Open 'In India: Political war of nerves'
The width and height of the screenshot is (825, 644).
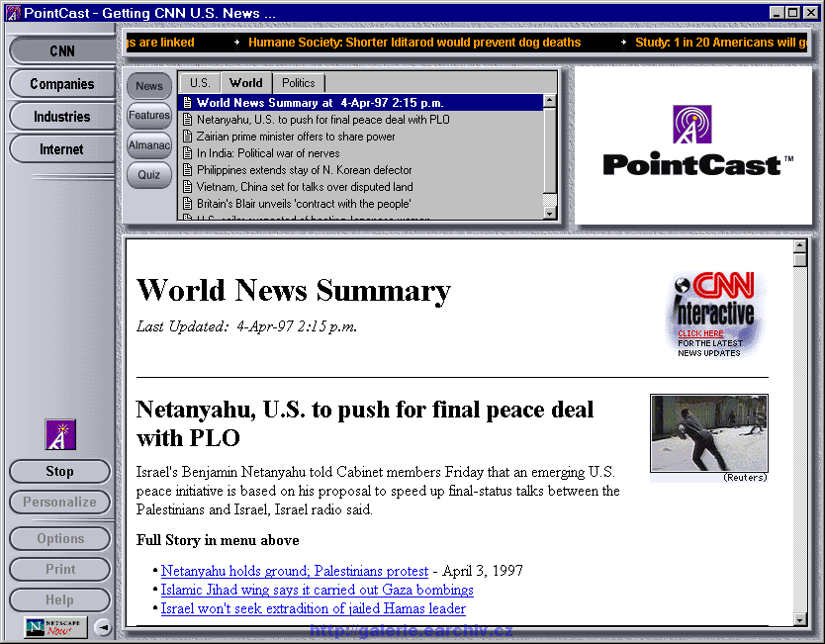[x=360, y=153]
